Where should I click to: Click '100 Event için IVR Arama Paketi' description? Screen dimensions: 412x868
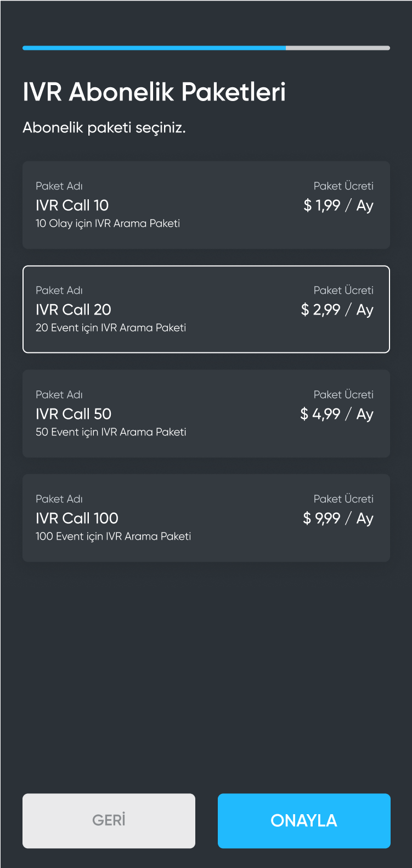point(113,536)
